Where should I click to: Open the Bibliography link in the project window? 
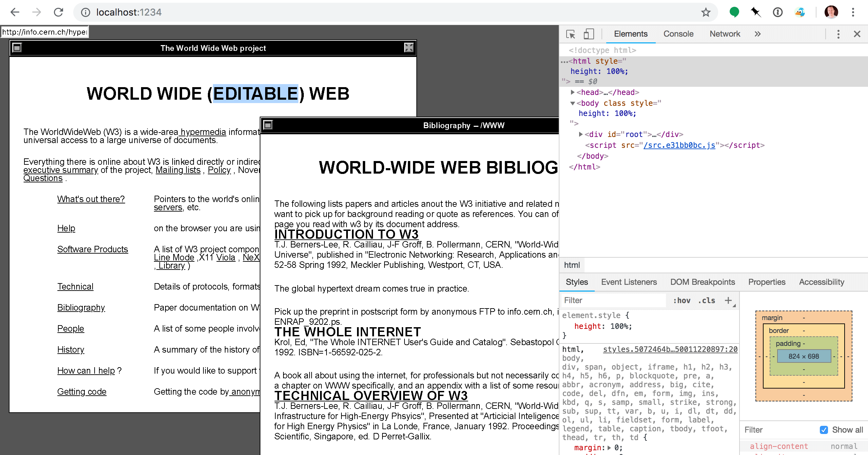pyautogui.click(x=81, y=308)
